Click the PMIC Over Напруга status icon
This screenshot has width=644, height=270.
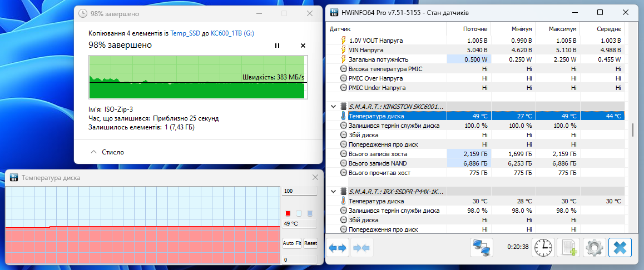pos(343,78)
